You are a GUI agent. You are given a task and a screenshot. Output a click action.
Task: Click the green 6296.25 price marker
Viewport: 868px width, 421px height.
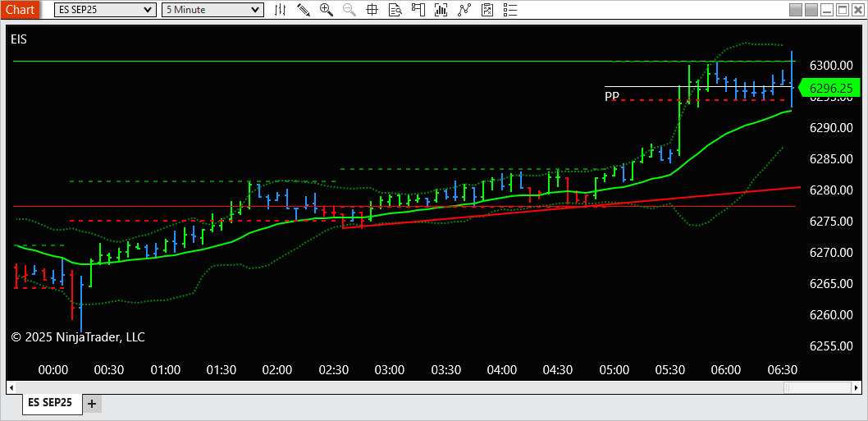pyautogui.click(x=831, y=88)
